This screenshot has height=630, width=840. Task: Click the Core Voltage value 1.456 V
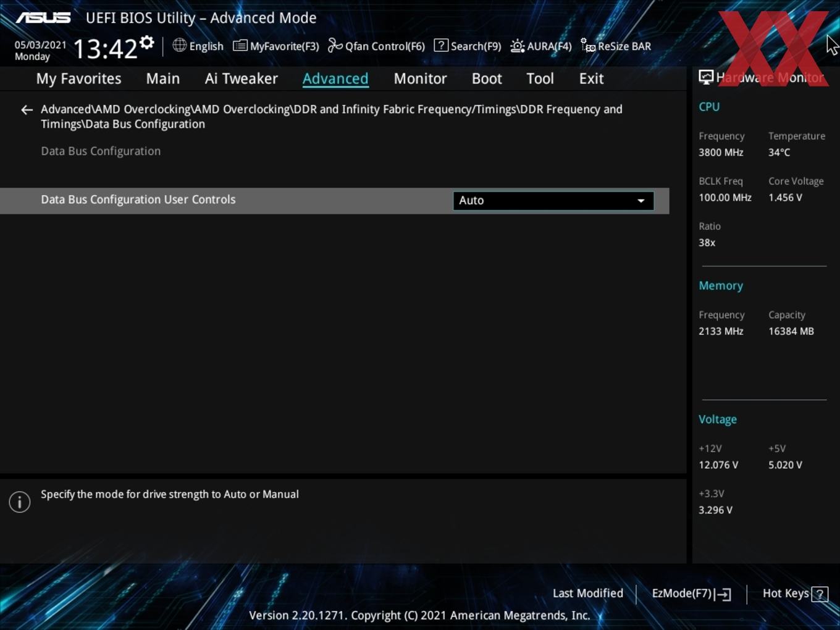pyautogui.click(x=785, y=198)
